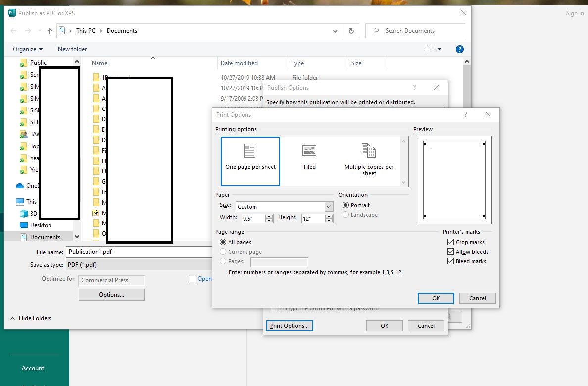
Task: Click the File name field
Action: tap(139, 252)
